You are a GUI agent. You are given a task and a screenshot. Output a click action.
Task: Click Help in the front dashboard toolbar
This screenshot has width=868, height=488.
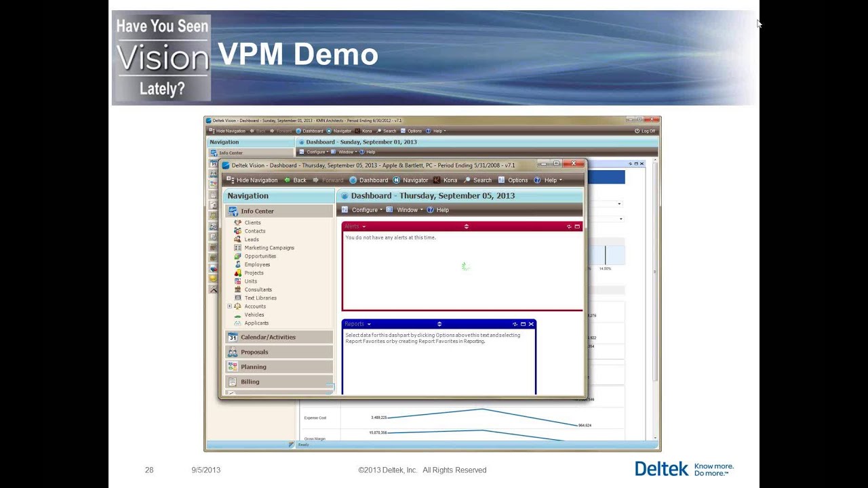click(x=438, y=210)
